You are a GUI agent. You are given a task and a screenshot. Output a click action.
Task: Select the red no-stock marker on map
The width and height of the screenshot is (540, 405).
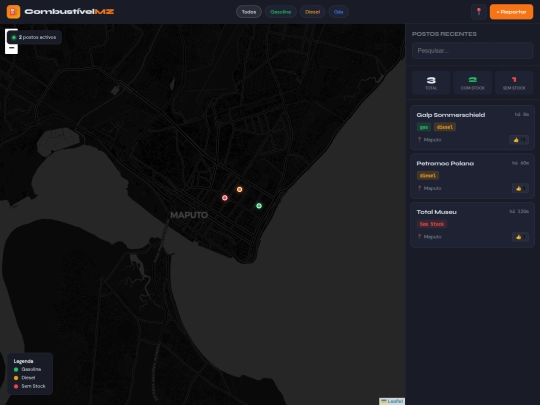pos(225,198)
